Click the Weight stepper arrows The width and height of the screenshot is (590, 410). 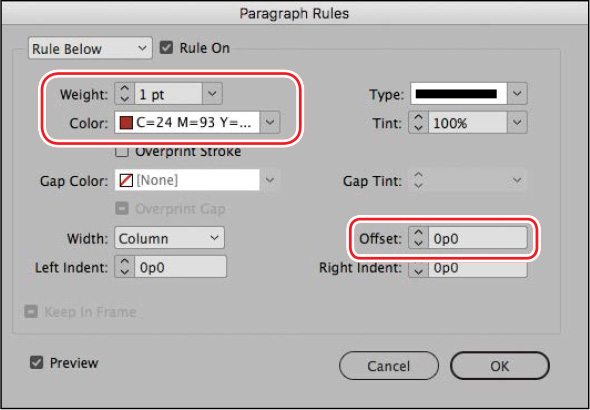(125, 94)
